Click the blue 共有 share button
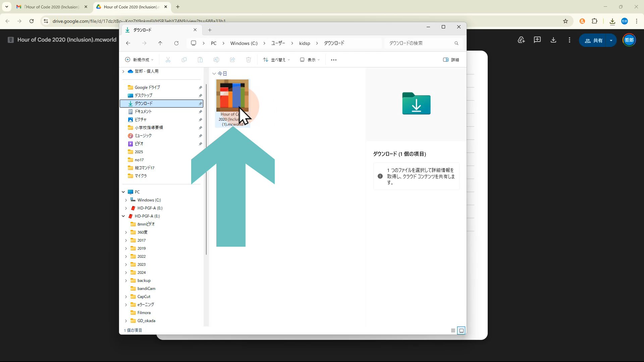The image size is (644, 362). point(594,41)
